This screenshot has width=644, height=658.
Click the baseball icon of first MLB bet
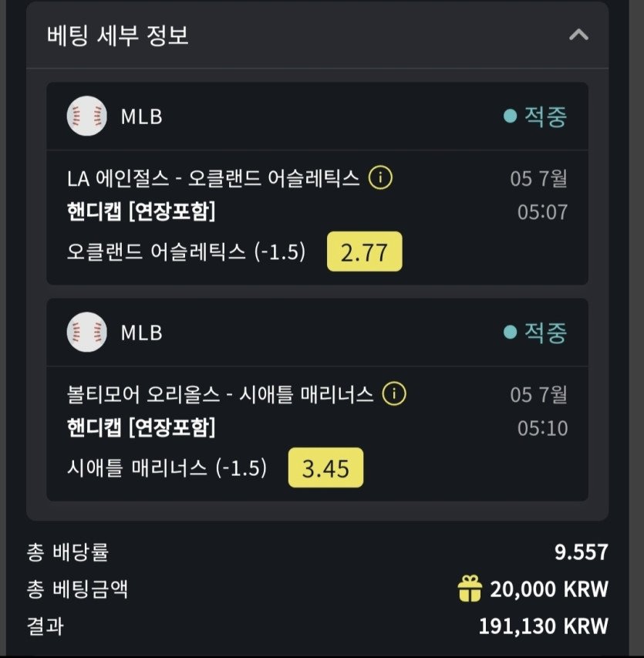point(87,116)
